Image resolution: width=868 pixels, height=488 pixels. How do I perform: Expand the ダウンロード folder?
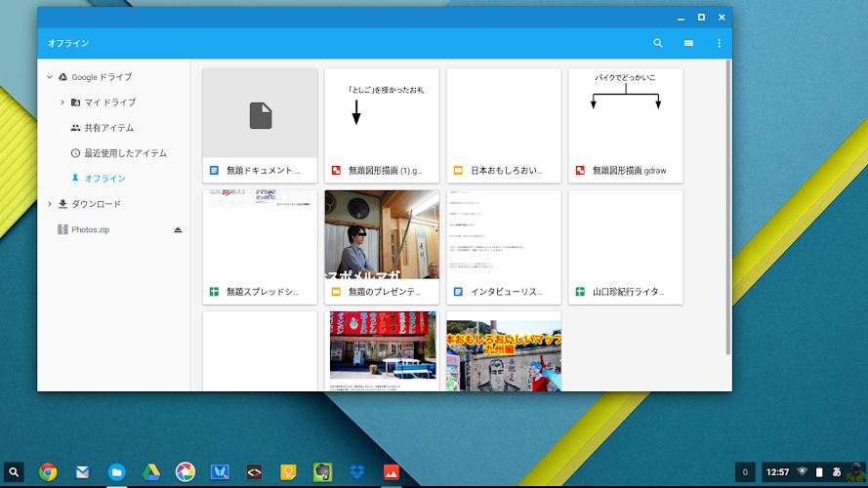pyautogui.click(x=50, y=204)
